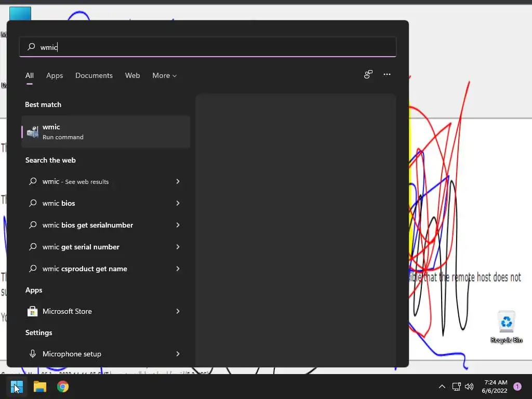Expand arrow beside 'wmic bios get serialnumber'
The height and width of the screenshot is (399, 532).
178,225
